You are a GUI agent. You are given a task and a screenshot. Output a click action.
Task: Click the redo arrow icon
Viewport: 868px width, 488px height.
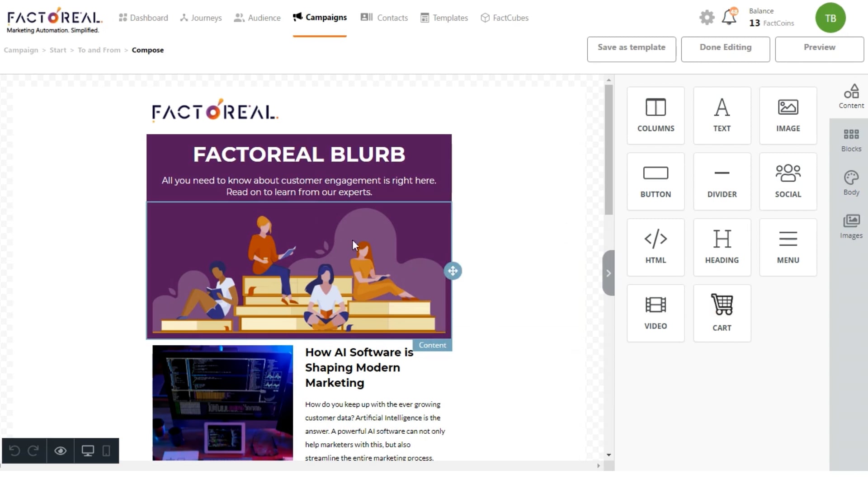[33, 450]
